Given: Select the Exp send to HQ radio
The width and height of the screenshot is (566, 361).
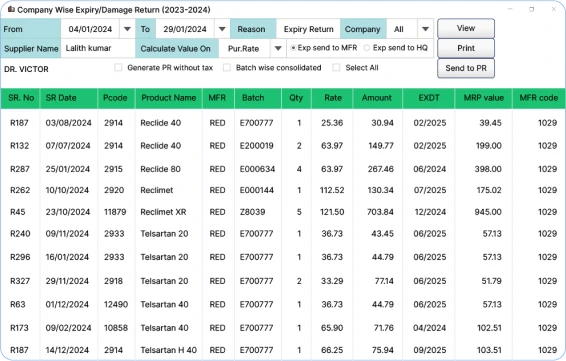Looking at the screenshot, I should point(367,48).
